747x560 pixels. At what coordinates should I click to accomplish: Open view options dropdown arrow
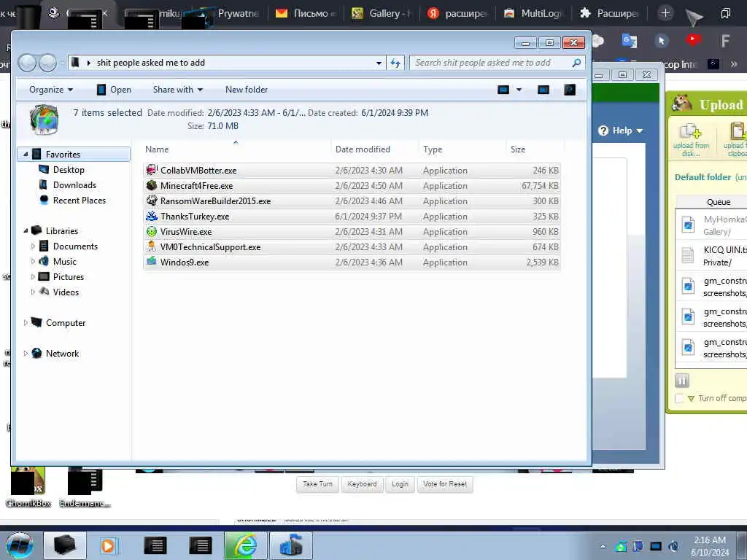click(x=519, y=90)
